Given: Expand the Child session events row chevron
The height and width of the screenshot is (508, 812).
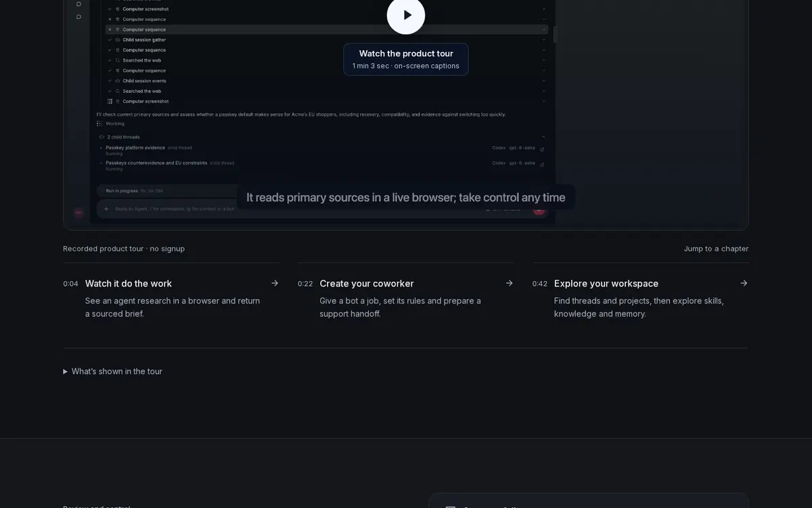Looking at the screenshot, I should (x=545, y=81).
